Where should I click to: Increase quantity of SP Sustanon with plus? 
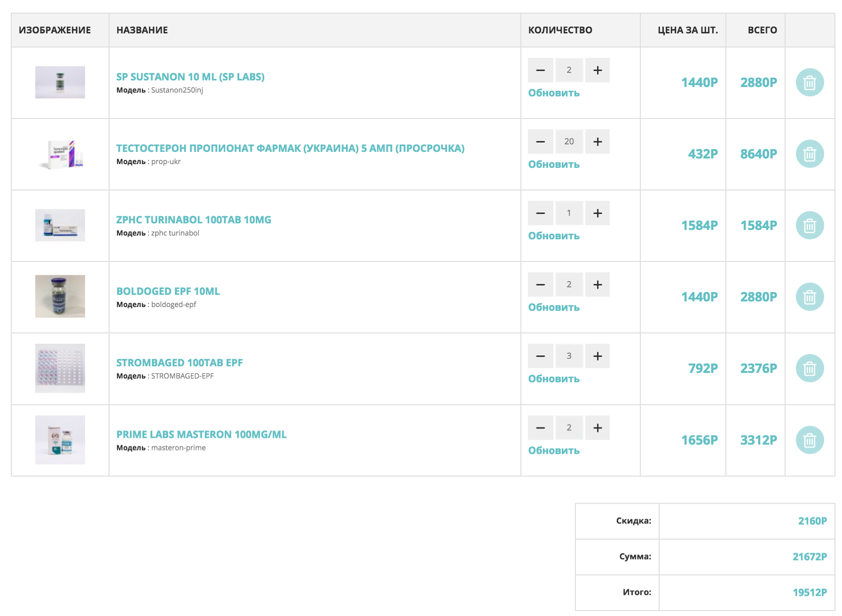(x=598, y=71)
